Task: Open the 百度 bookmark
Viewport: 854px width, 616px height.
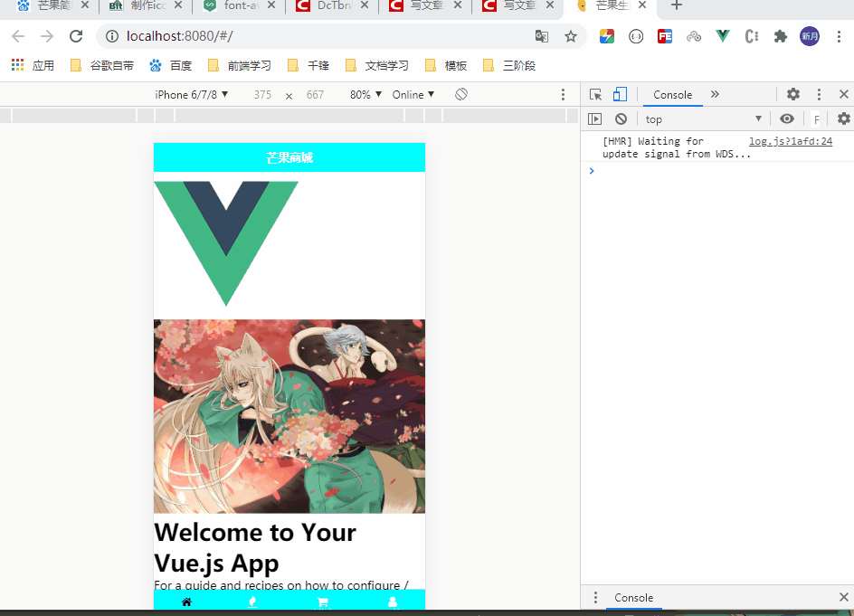Action: (x=171, y=66)
